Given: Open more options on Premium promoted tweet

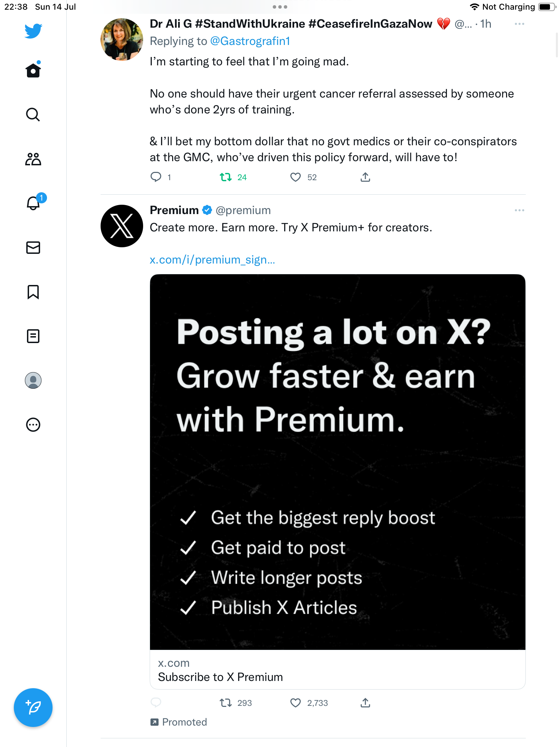Looking at the screenshot, I should click(519, 210).
